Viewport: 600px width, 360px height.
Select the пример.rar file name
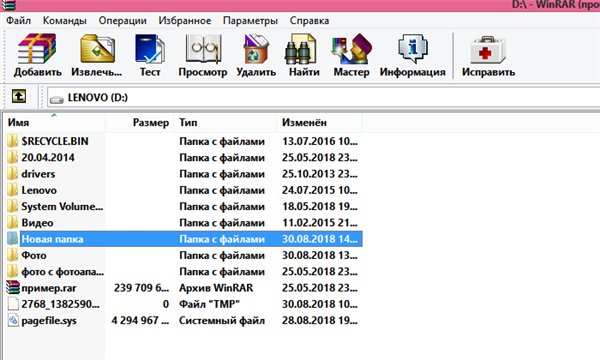point(49,288)
